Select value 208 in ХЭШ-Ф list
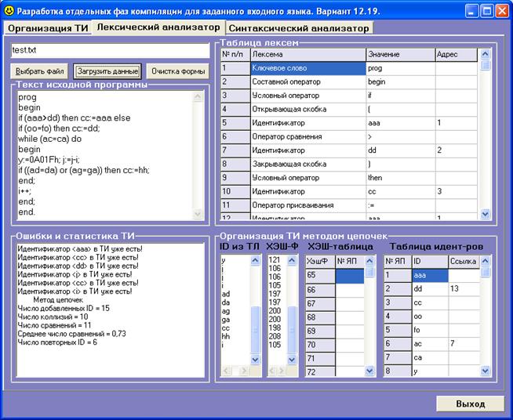Viewport: 513px width, 420px height. pyautogui.click(x=275, y=336)
